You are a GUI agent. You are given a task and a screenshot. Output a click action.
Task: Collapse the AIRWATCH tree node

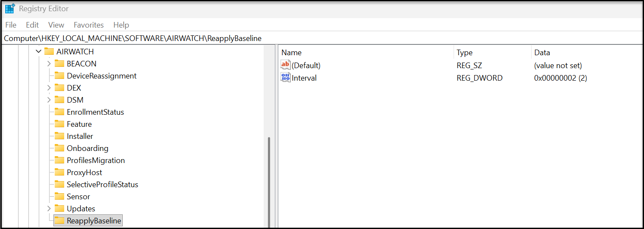(x=39, y=52)
